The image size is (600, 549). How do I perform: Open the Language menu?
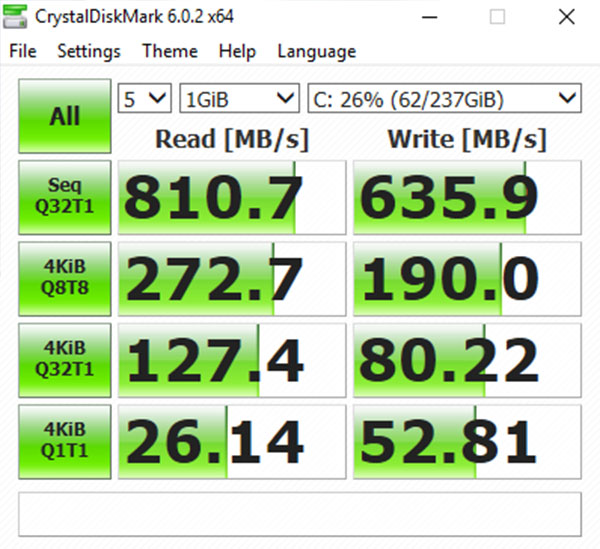tap(317, 52)
